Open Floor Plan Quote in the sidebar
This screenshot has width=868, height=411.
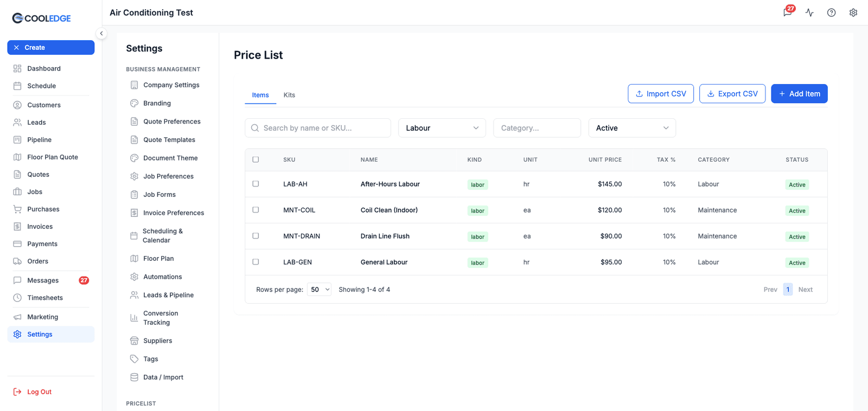pyautogui.click(x=50, y=157)
